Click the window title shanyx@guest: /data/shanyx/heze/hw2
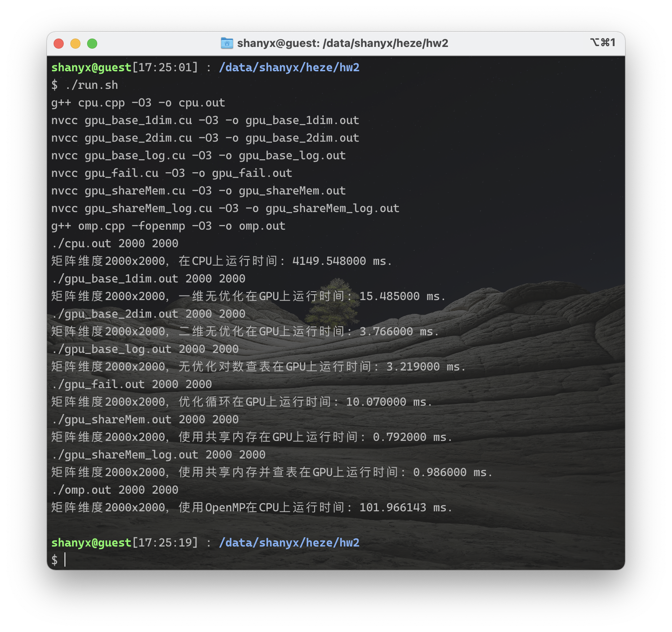The image size is (672, 632). point(342,43)
